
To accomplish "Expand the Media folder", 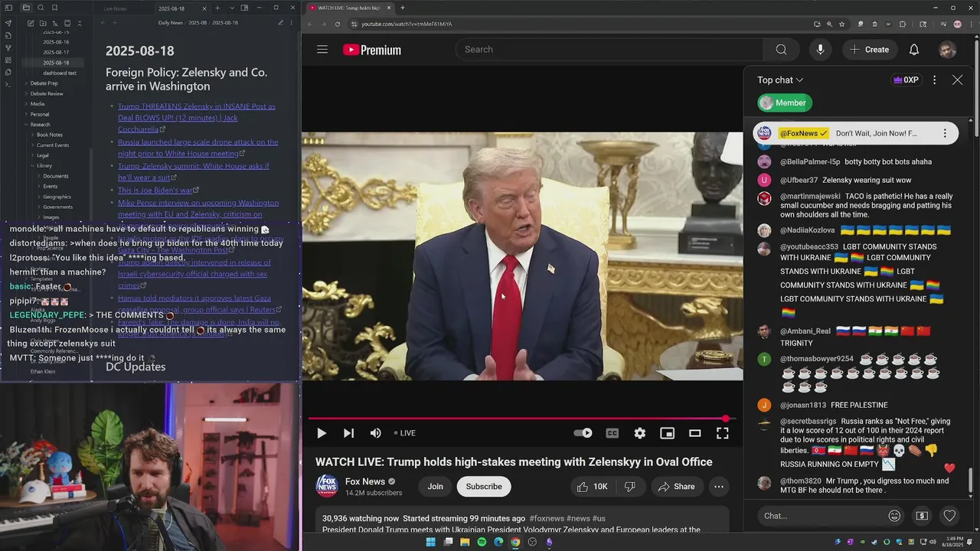I will [37, 103].
